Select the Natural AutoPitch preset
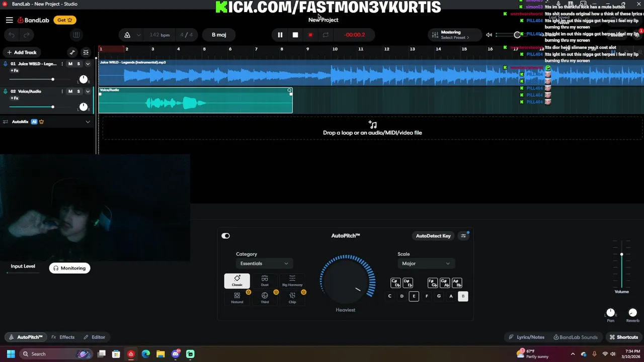Viewport: 644px width, 362px height. 237,298
